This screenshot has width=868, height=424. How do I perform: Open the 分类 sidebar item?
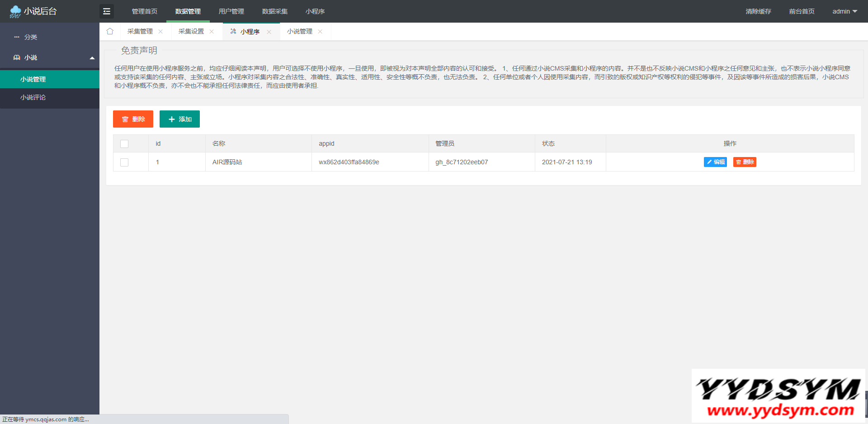[x=31, y=37]
